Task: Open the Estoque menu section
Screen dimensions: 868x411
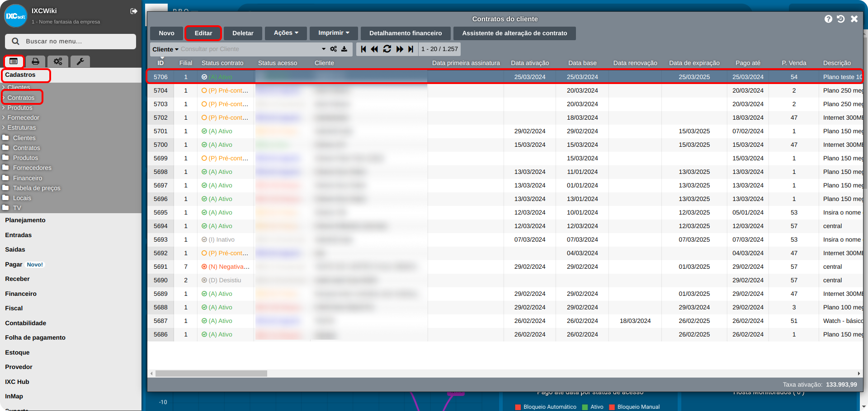Action: click(17, 352)
